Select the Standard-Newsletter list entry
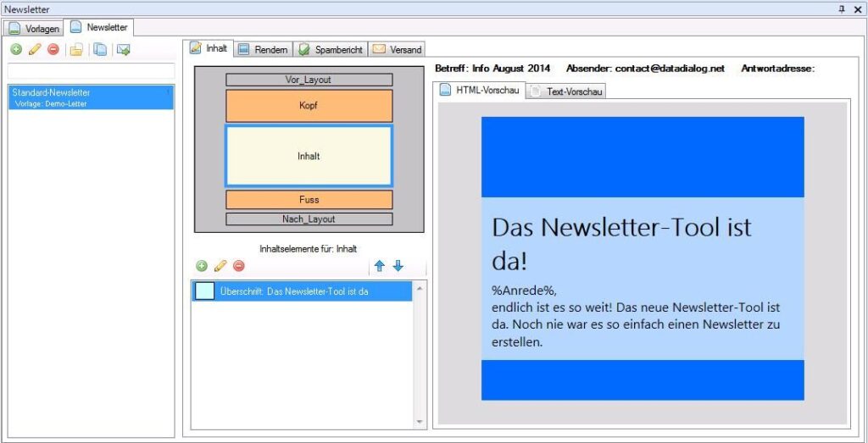Screen dimensions: 868x443 [92, 97]
